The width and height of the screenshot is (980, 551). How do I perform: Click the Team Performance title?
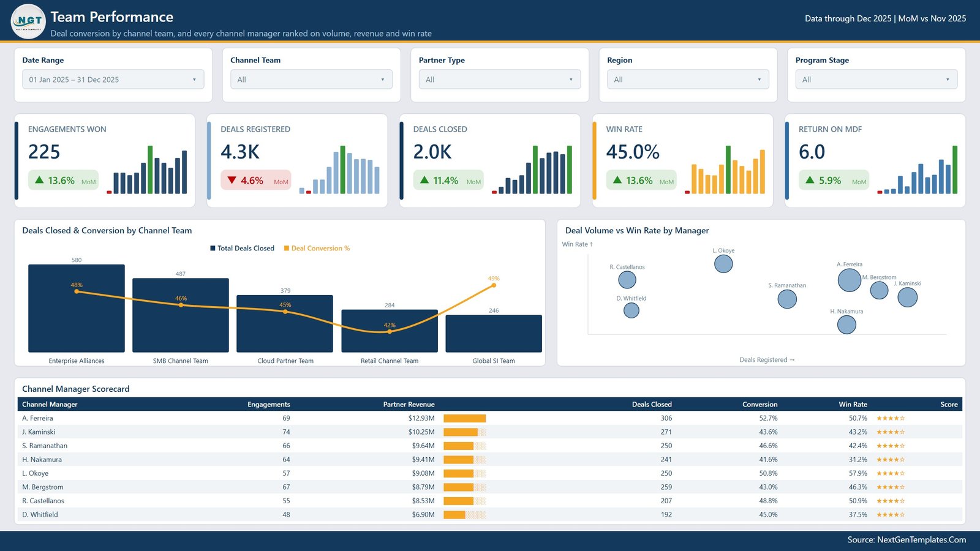point(112,17)
